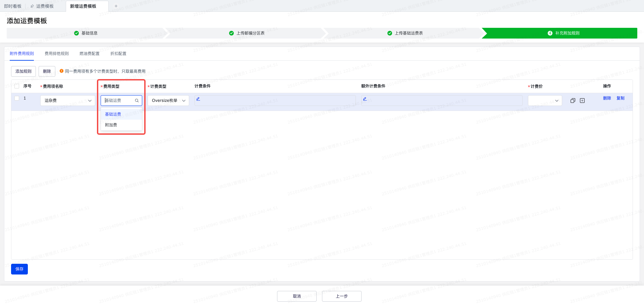Screen dimensions: 644x307
Task: Go to the 上传基础运费表 step
Action: point(405,33)
